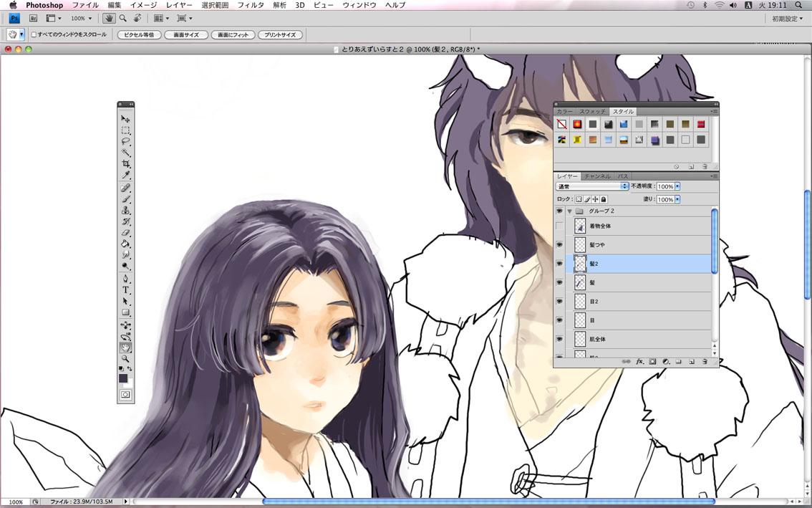The width and height of the screenshot is (812, 508).
Task: Open the 通常 blend mode dropdown
Action: tap(592, 186)
